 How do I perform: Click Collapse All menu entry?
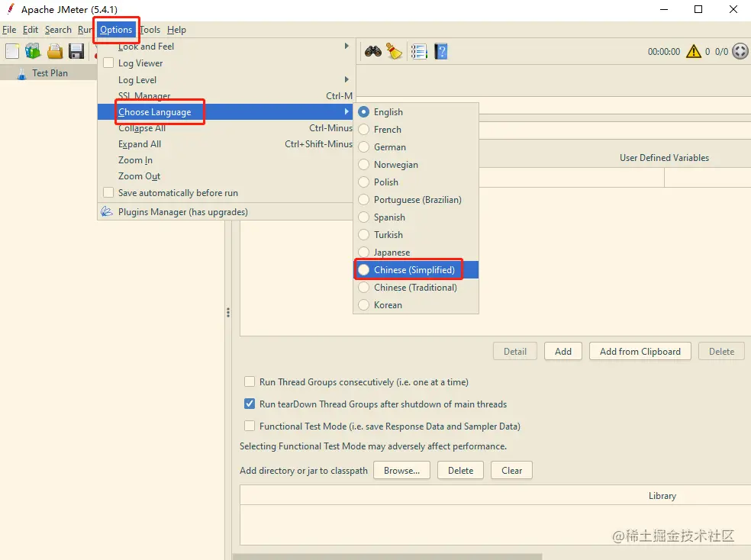225,128
